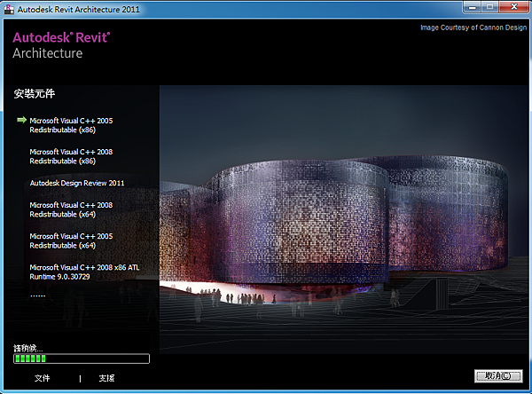Maximize the installer window
Viewport: 532px width, 394px height.
click(x=489, y=7)
